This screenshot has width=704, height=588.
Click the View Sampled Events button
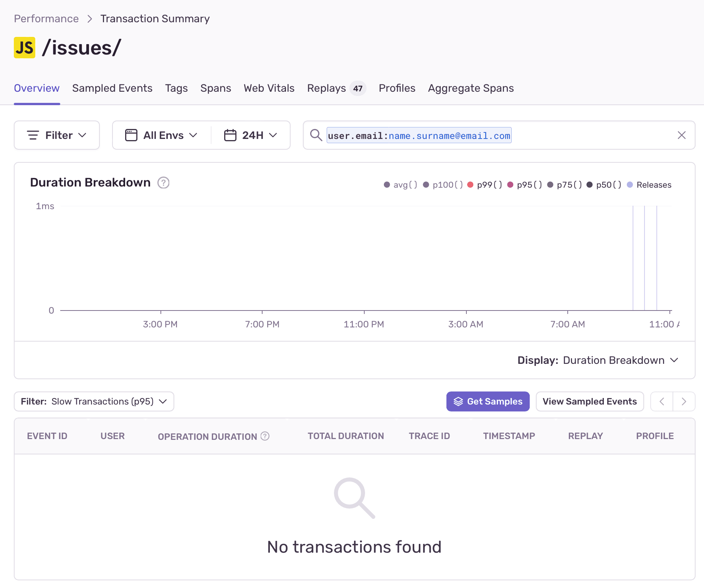tap(590, 401)
